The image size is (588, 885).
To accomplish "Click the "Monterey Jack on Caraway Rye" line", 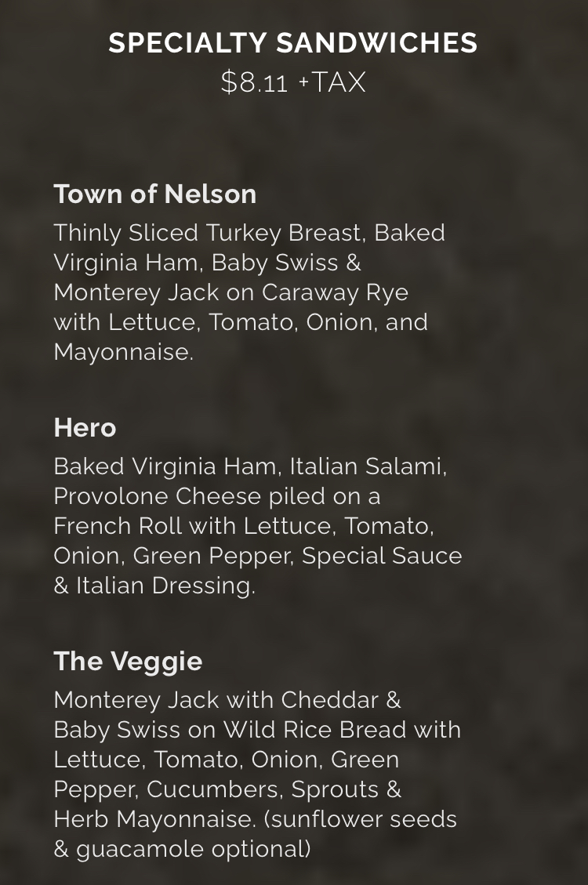I will tap(230, 292).
